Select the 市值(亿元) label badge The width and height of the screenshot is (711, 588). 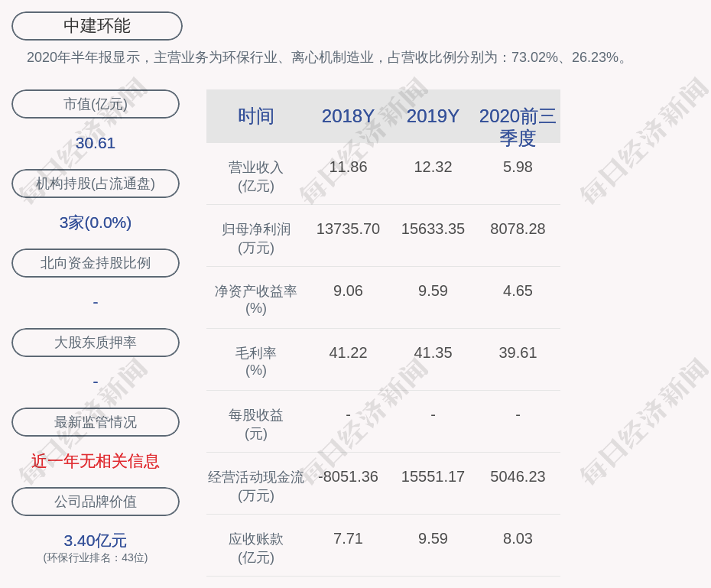(x=96, y=104)
